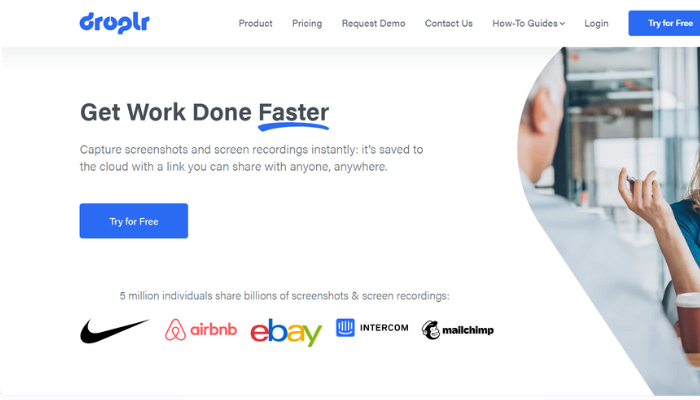Click the Intercom logo icon
The width and height of the screenshot is (700, 400).
(x=345, y=328)
